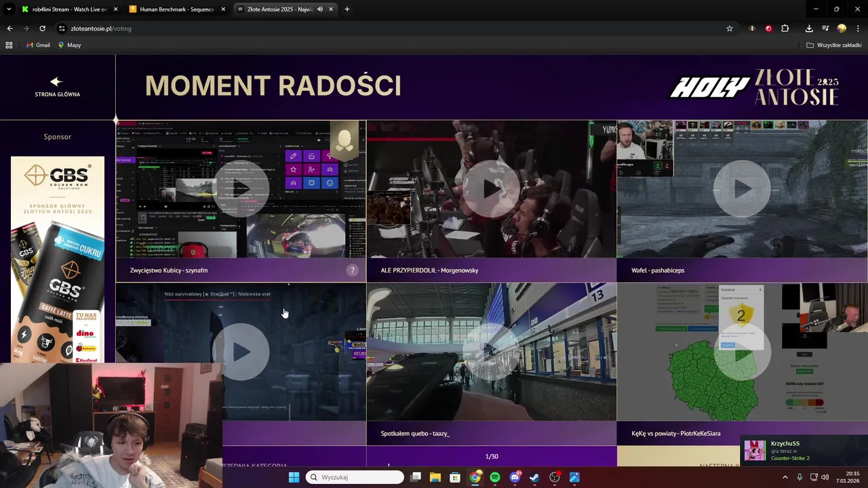Click the microphone tray icon
Image resolution: width=868 pixels, height=488 pixels.
(x=800, y=477)
